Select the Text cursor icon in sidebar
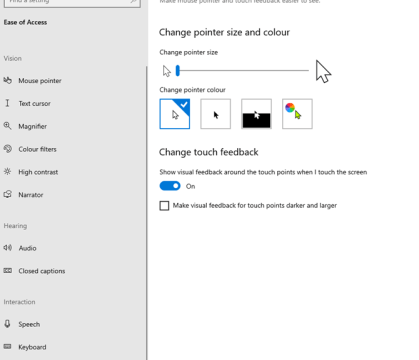This screenshot has width=419, height=360. click(7, 103)
